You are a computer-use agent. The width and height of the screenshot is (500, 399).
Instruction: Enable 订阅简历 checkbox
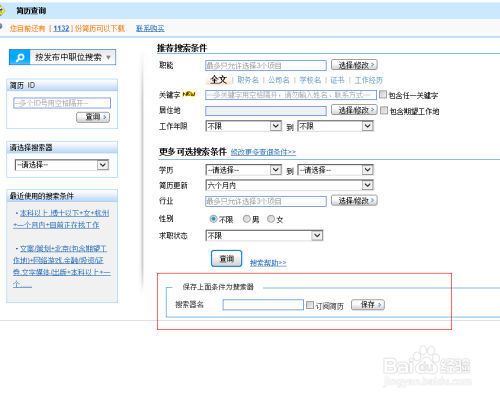coord(310,305)
